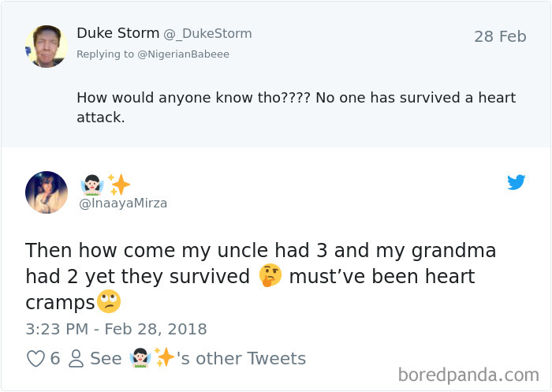552x392 pixels.
Task: Click the Duke Storm display name
Action: tap(117, 33)
